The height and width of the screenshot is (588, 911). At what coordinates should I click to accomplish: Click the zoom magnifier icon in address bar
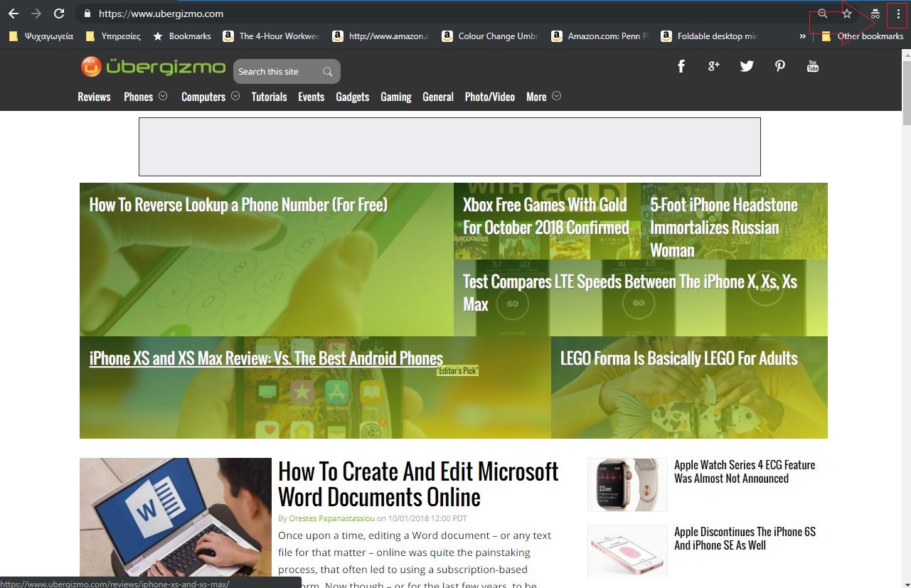click(x=823, y=14)
